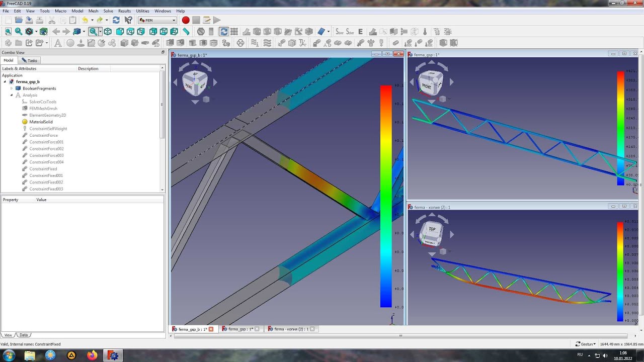The image size is (644, 362).
Task: Click the RU language indicator in tray
Action: tap(580, 354)
